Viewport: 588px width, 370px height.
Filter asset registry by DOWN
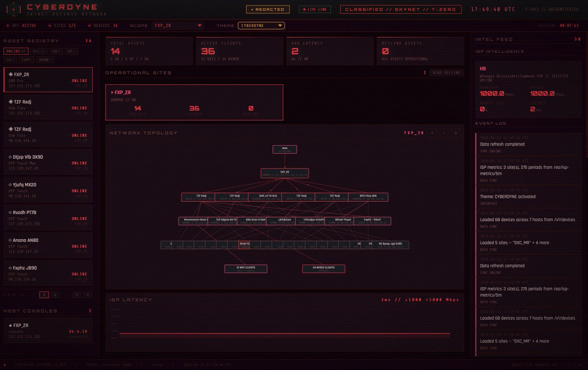(45, 60)
